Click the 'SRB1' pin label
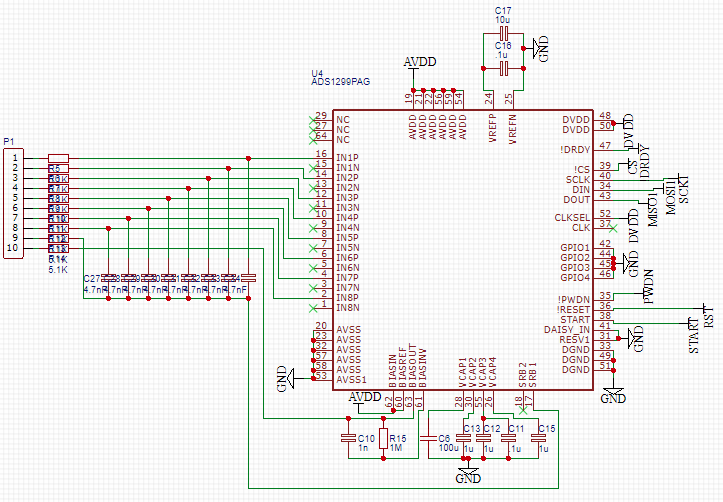723x502 pixels. point(533,375)
